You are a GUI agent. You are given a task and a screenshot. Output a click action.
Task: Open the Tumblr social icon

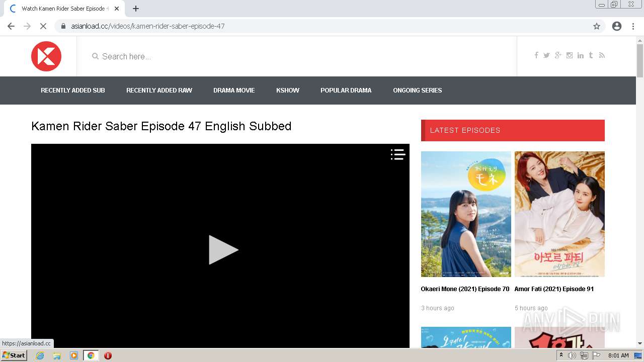[591, 55]
